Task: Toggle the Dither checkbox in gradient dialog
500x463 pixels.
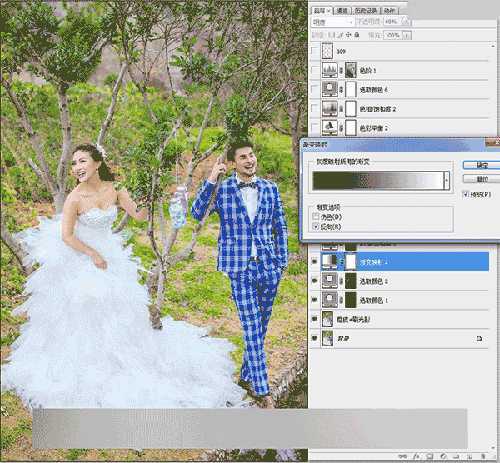Action: (x=316, y=217)
